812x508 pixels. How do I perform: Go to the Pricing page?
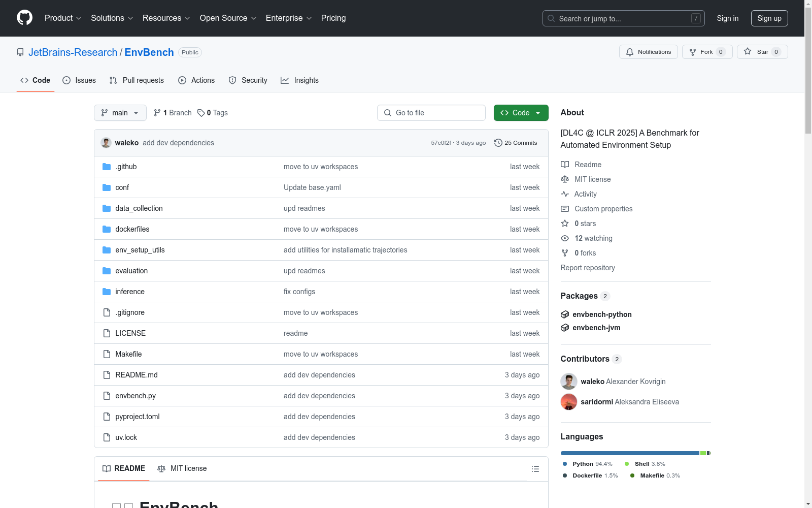click(x=333, y=18)
